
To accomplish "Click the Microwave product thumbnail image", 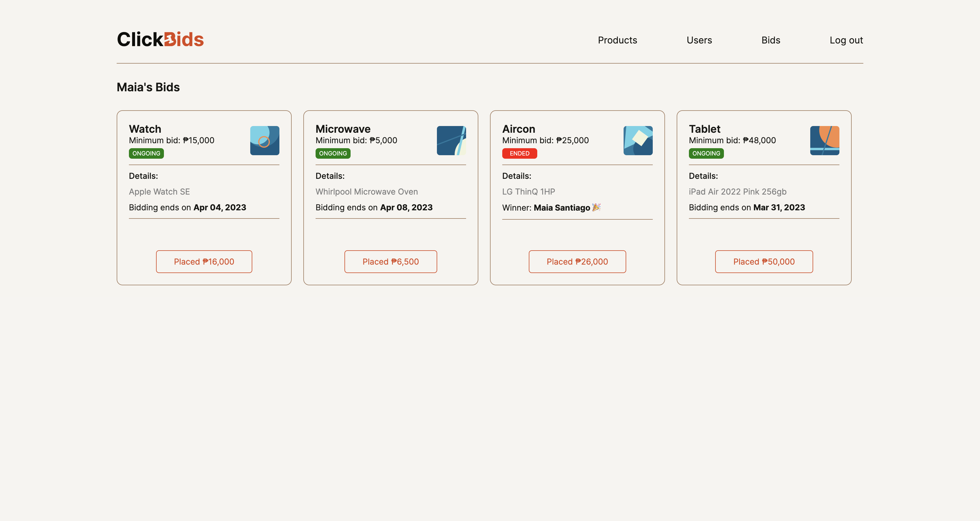I will coord(451,140).
